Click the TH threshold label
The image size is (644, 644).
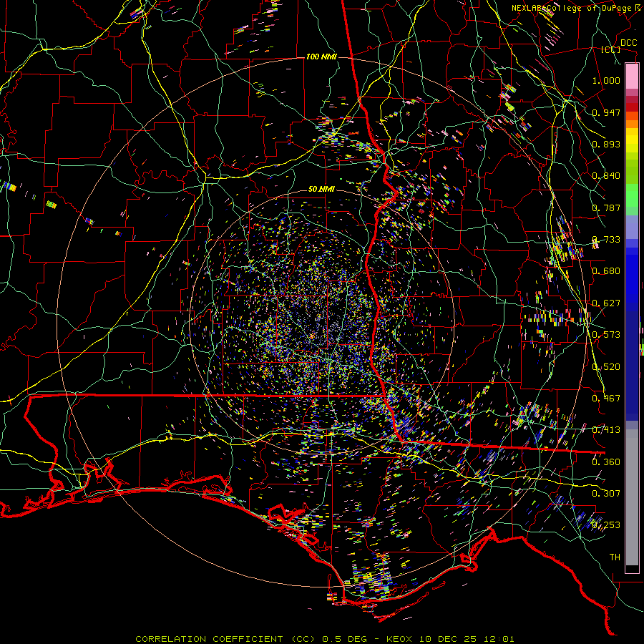(x=615, y=557)
